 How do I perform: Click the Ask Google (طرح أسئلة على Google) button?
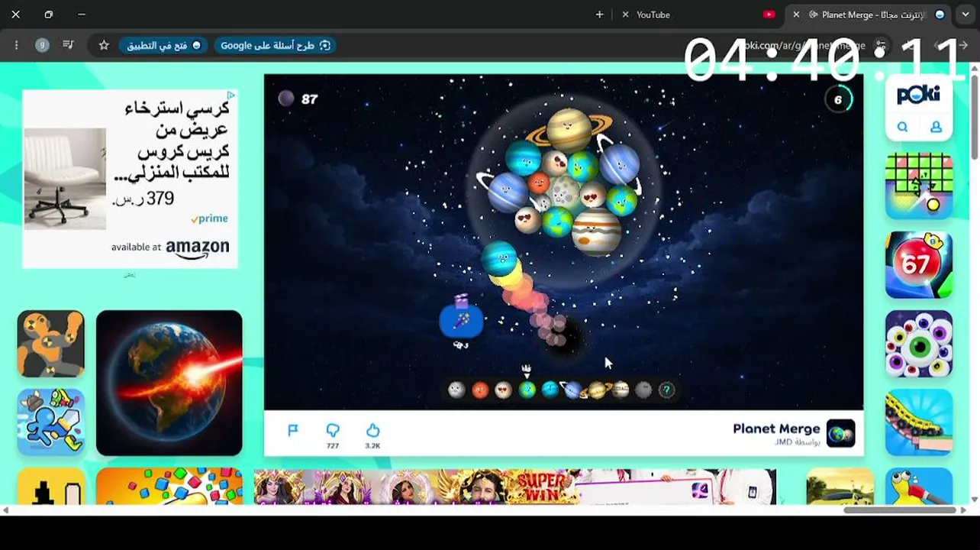coord(276,45)
